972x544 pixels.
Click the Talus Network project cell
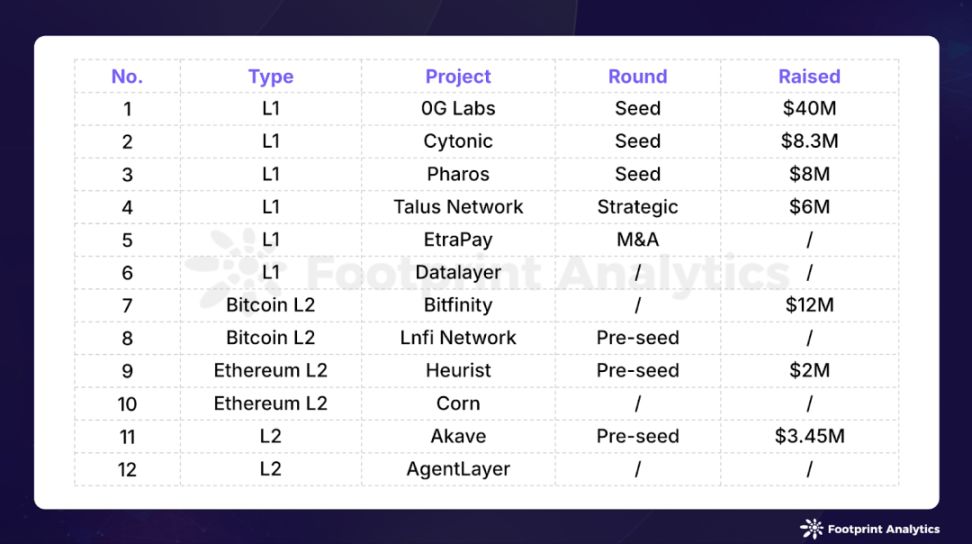click(x=458, y=207)
